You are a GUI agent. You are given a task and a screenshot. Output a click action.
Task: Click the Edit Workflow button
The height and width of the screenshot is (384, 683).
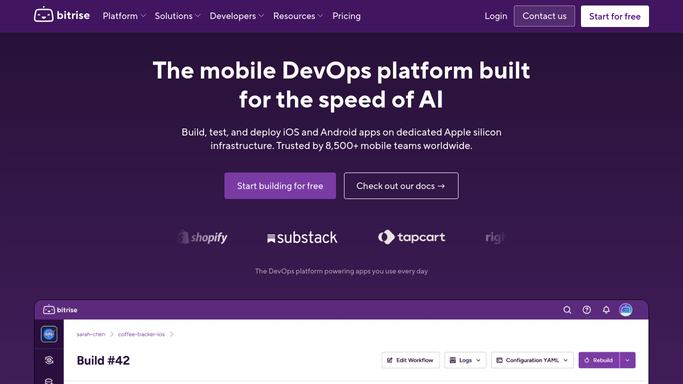410,360
